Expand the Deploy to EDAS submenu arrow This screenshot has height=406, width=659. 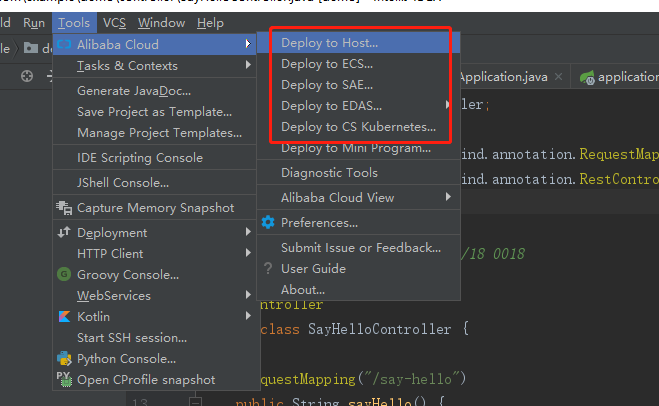coord(448,105)
